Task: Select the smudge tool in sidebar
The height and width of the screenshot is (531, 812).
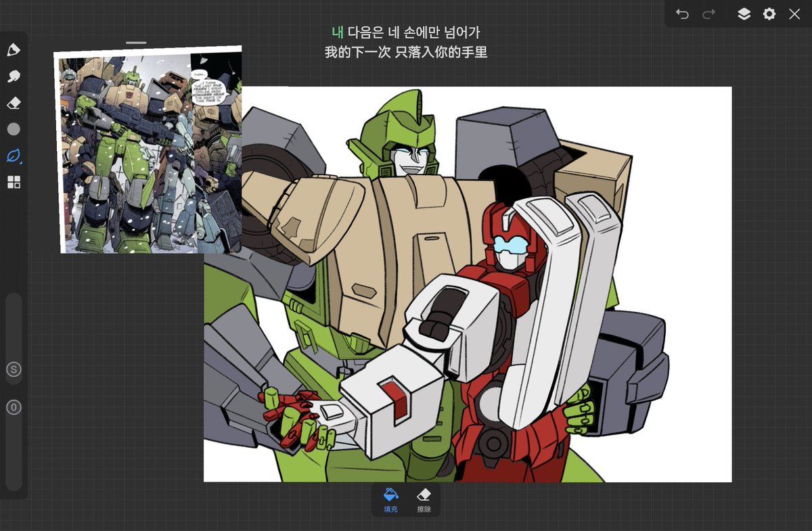Action: pos(14,76)
